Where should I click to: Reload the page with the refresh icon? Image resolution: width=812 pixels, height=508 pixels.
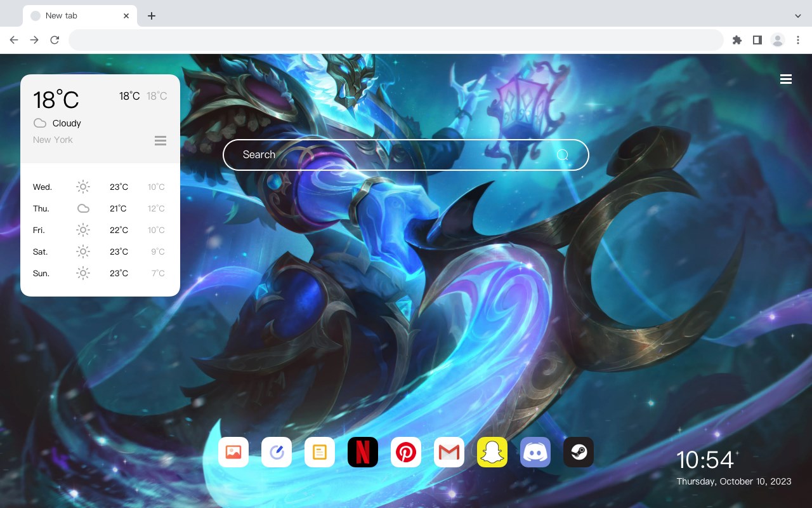pyautogui.click(x=55, y=40)
